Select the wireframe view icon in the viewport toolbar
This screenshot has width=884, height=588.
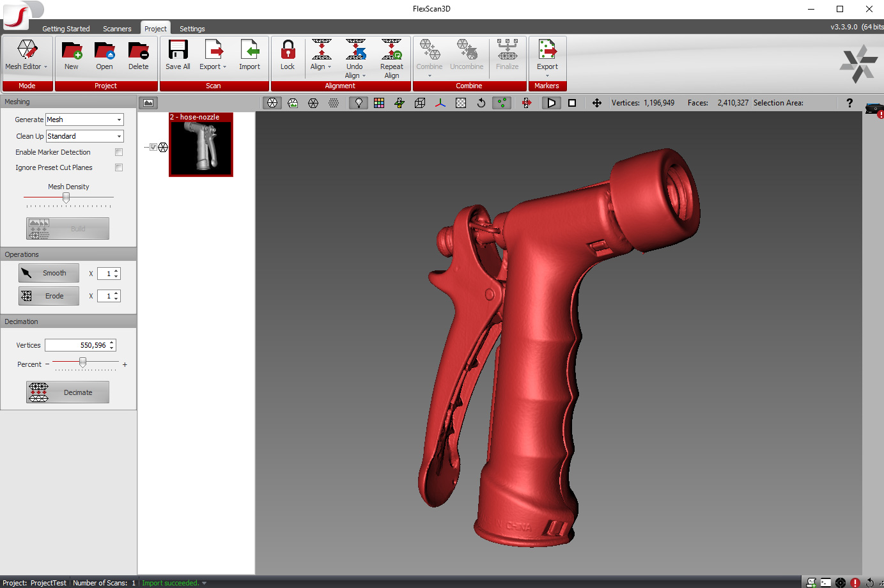point(313,102)
